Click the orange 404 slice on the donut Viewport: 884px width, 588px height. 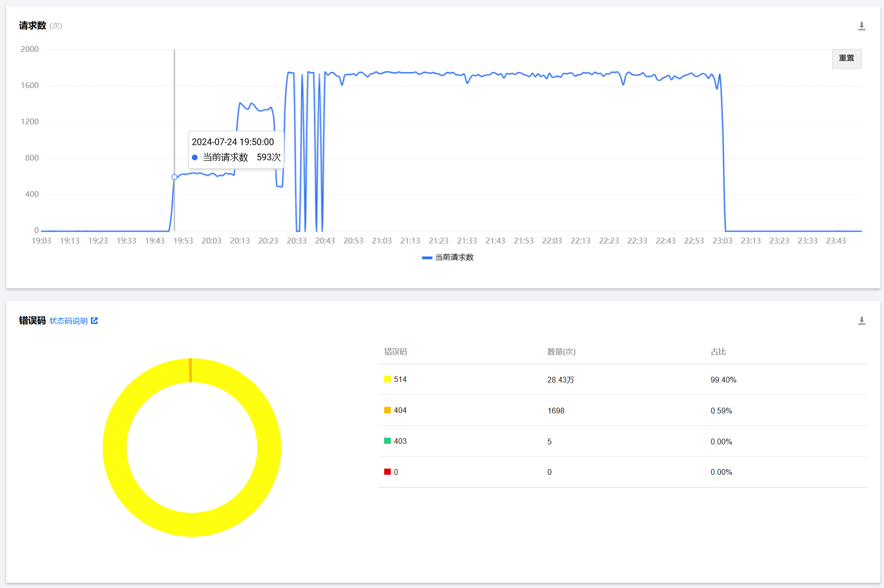pos(190,370)
